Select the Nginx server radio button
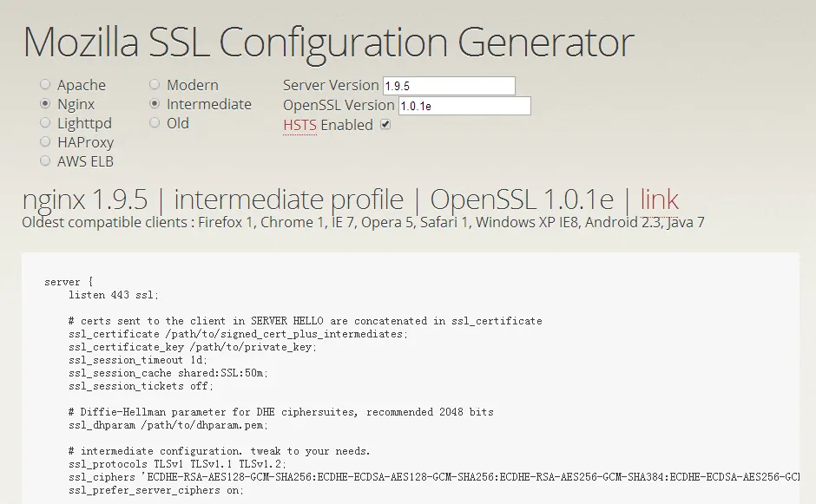The image size is (816, 504). [x=45, y=103]
